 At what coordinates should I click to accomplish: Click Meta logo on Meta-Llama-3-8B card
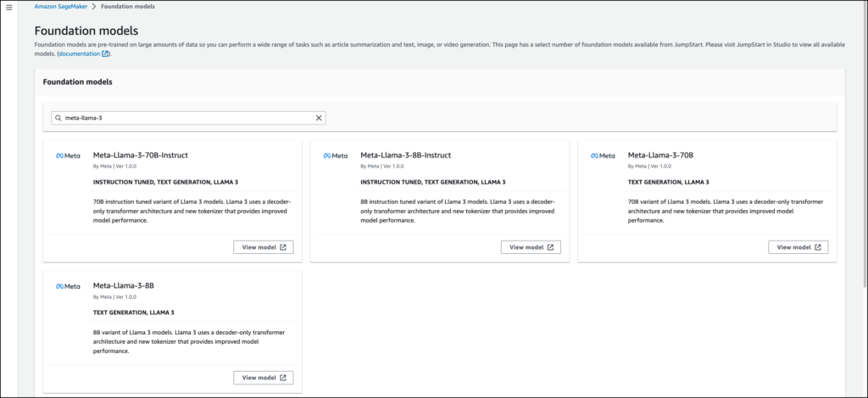tap(68, 286)
